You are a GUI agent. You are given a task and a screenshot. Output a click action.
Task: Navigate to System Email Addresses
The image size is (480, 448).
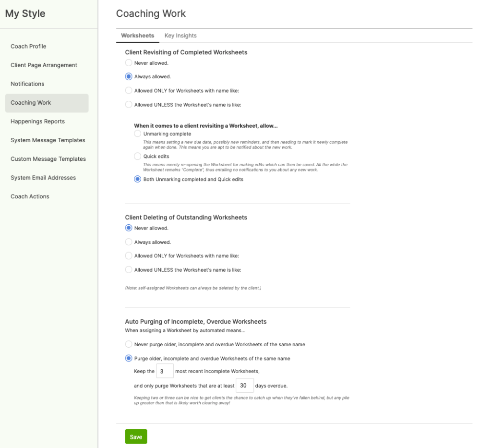(x=43, y=178)
